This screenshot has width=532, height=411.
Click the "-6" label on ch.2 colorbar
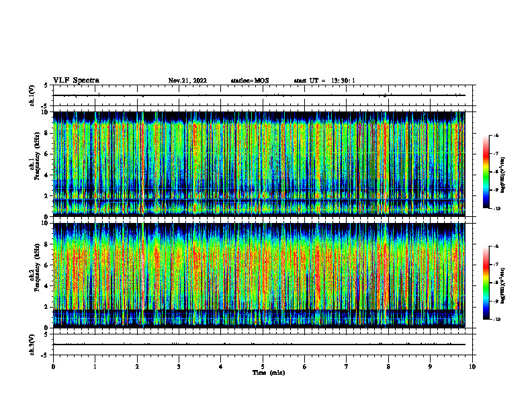[x=496, y=246]
